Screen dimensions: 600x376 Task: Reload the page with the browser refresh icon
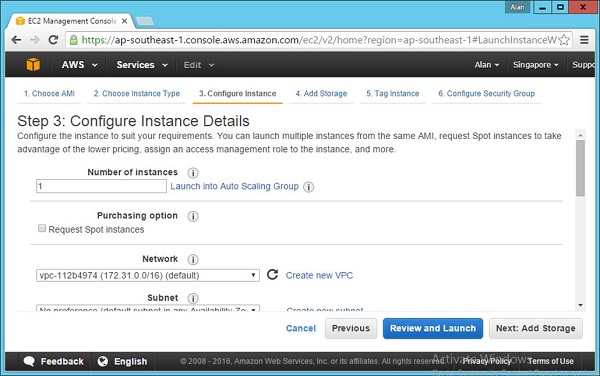click(x=53, y=40)
